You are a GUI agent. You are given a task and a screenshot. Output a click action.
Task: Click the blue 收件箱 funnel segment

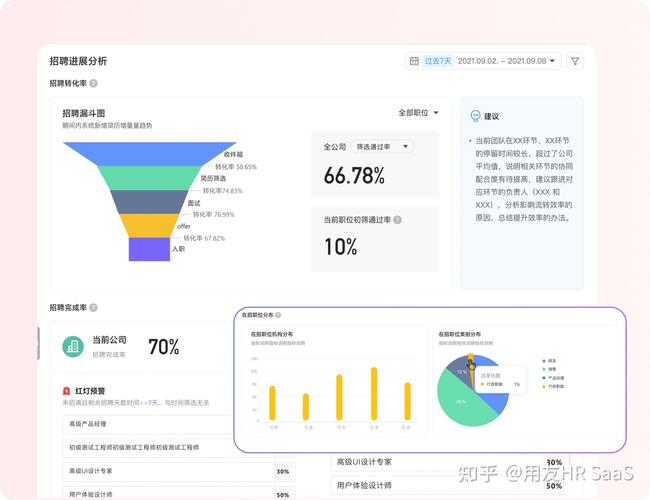[x=150, y=154]
